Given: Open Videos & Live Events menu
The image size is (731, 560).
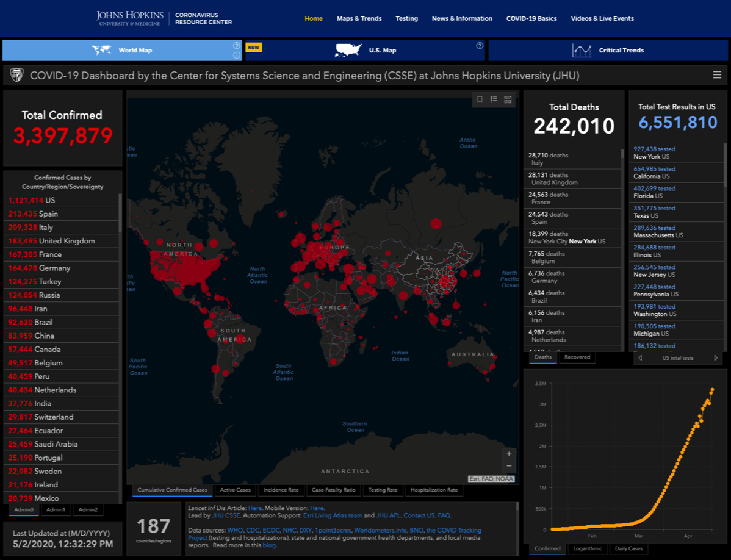Looking at the screenshot, I should (x=602, y=19).
